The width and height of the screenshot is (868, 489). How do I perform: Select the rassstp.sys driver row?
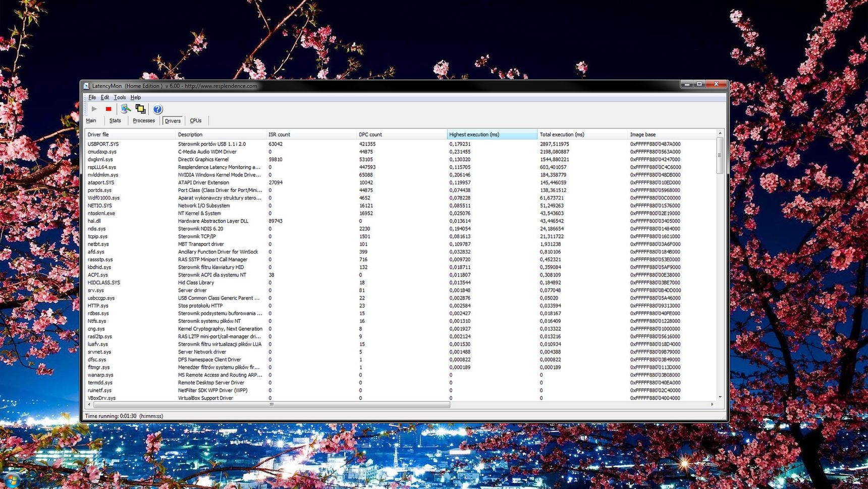tap(401, 260)
